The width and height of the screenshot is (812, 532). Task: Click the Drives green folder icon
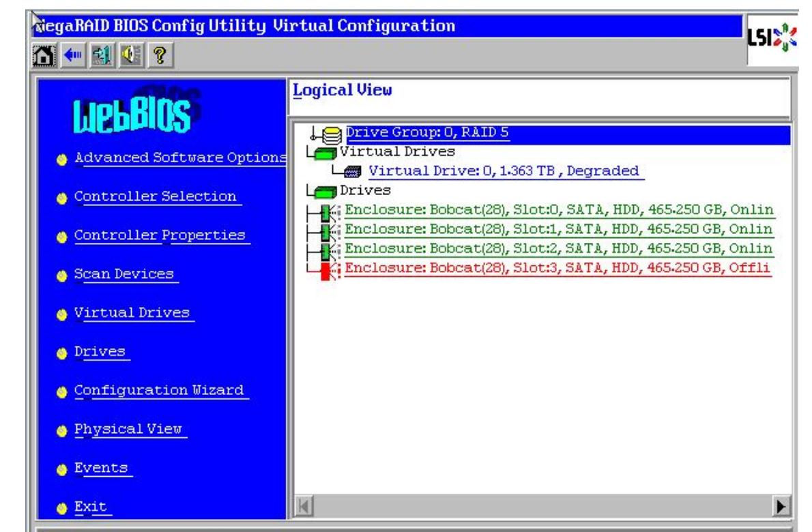coord(325,192)
